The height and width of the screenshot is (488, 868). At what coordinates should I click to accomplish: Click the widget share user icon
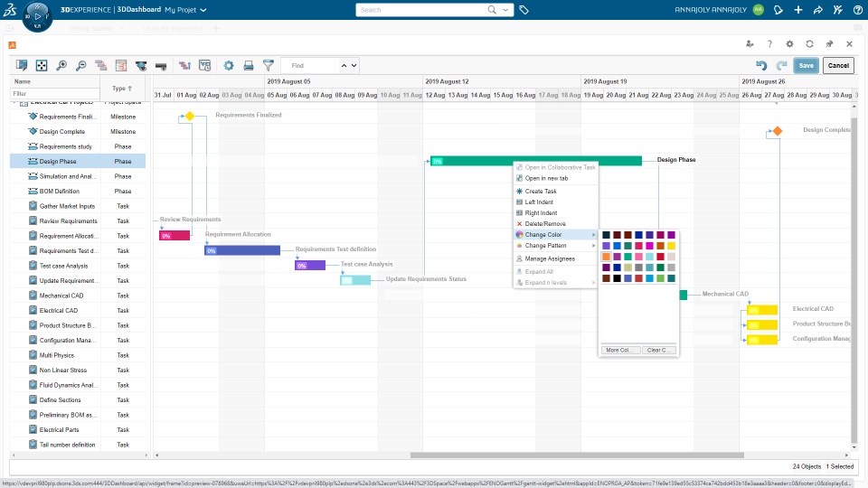coord(750,44)
